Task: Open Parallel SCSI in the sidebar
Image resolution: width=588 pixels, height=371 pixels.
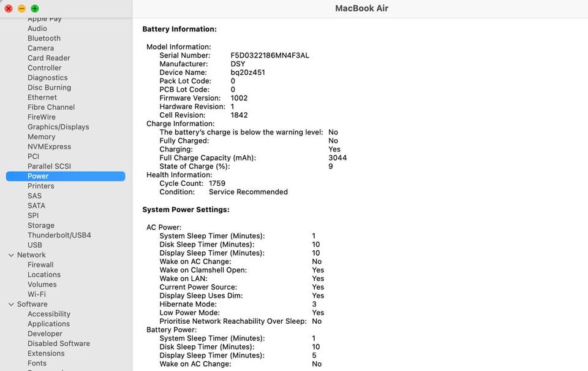Action: [x=49, y=166]
